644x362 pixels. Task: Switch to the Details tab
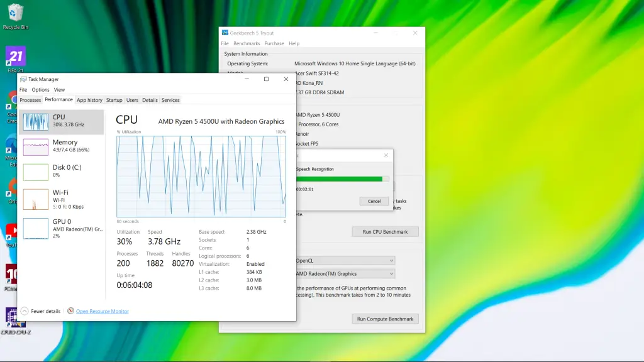[x=150, y=100]
